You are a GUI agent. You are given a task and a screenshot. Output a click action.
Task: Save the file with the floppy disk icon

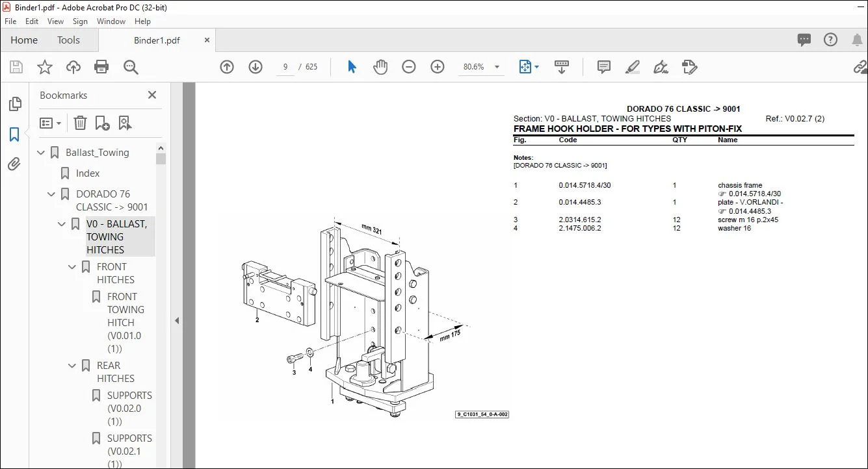click(16, 67)
